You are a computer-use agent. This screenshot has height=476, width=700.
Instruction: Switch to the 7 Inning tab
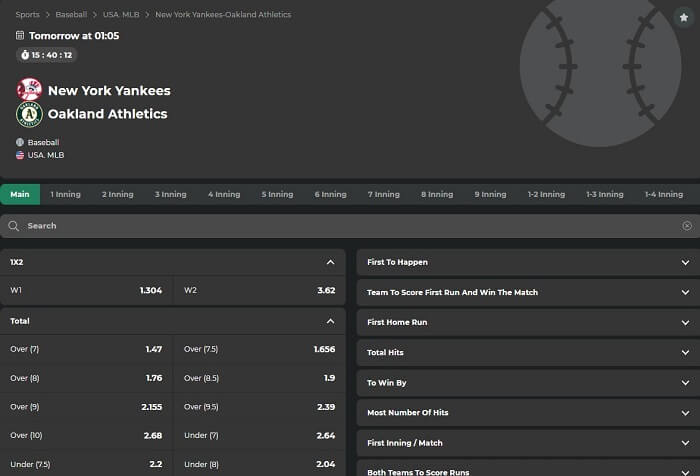383,194
